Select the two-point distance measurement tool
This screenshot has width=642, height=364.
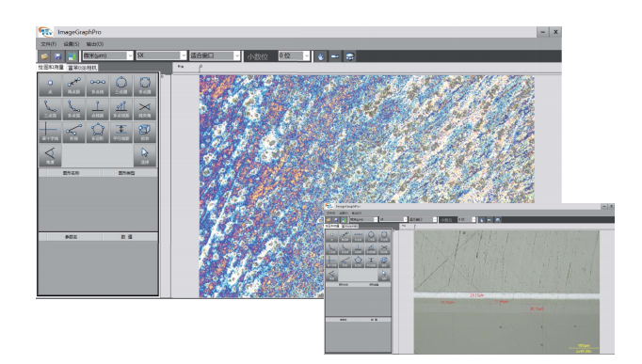[x=73, y=86]
